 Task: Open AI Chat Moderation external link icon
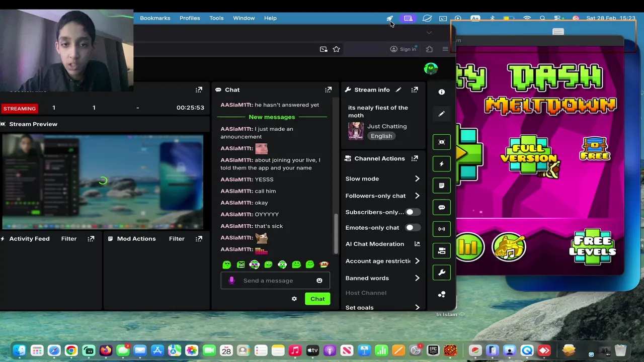(x=417, y=244)
